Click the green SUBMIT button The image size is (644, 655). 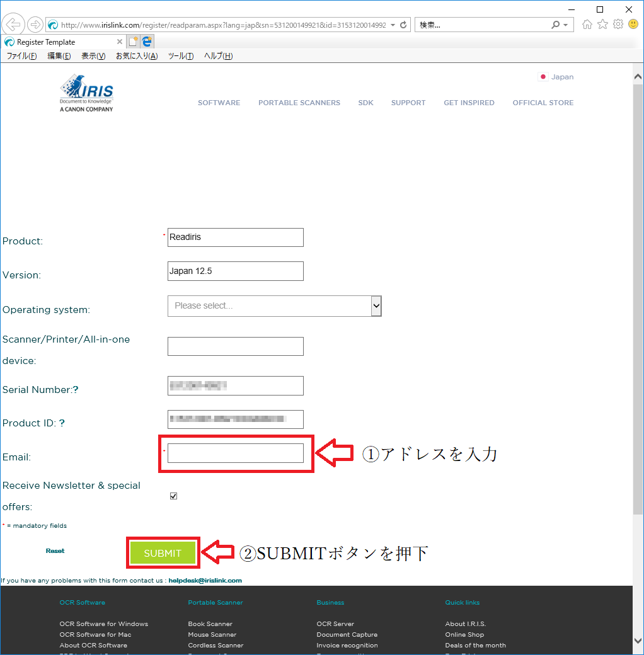(163, 553)
